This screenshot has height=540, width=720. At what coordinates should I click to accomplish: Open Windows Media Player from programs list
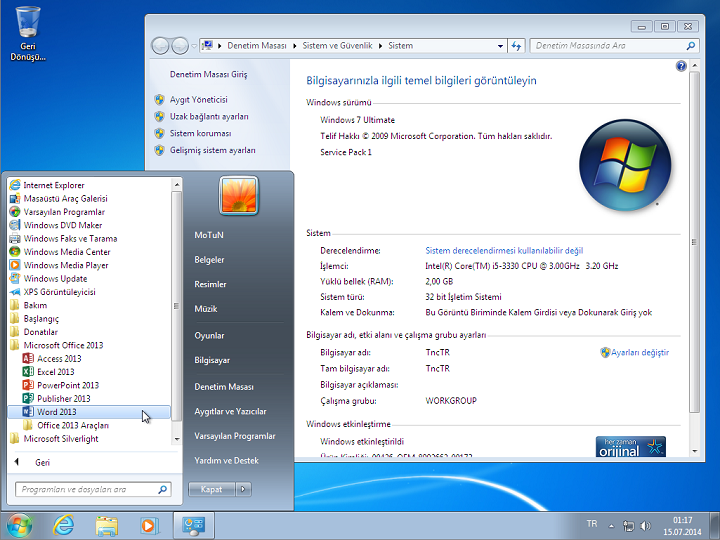click(x=59, y=265)
